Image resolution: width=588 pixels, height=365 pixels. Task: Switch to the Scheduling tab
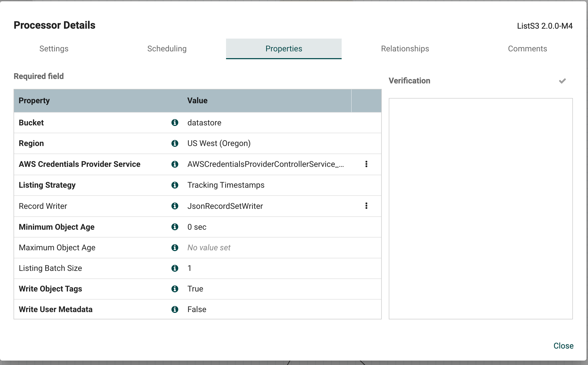coord(167,48)
